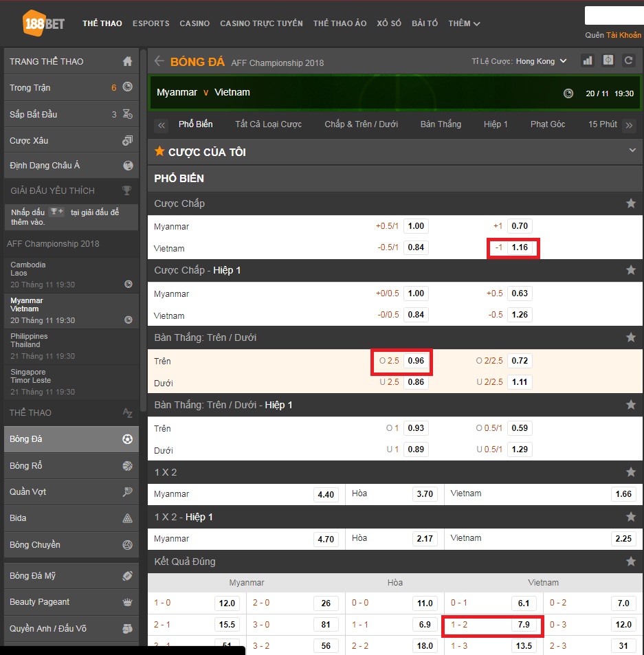Toggle favorite star for Trên / Dưới - Hiệp 1
Screen dimensions: 644x655
pos(631,404)
